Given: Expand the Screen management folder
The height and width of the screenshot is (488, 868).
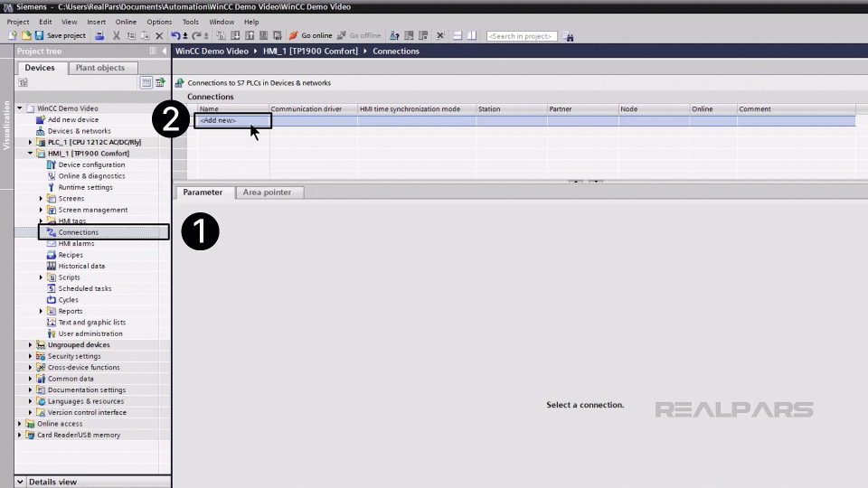Looking at the screenshot, I should [41, 210].
